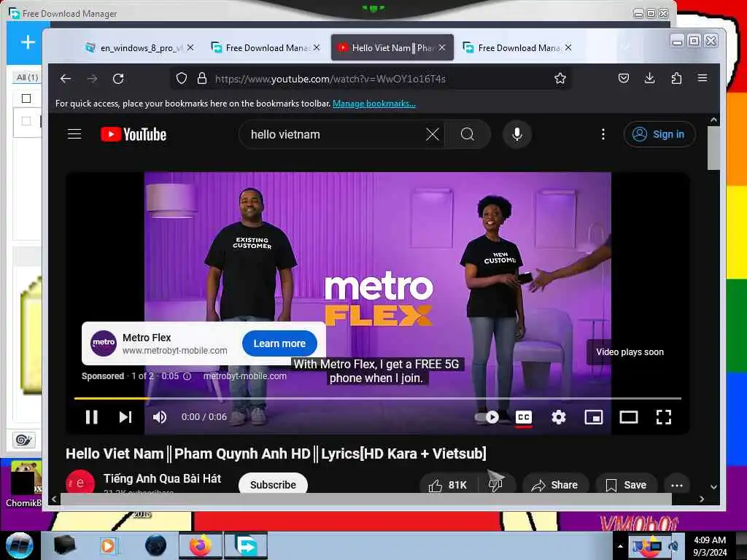Open the channel avatar icon
Screen dimensions: 747x560
click(80, 482)
